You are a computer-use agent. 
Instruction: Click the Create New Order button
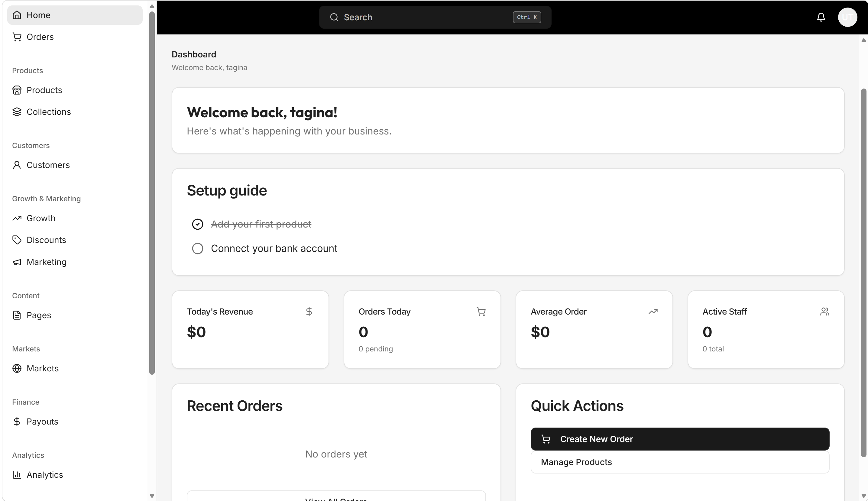pos(680,439)
